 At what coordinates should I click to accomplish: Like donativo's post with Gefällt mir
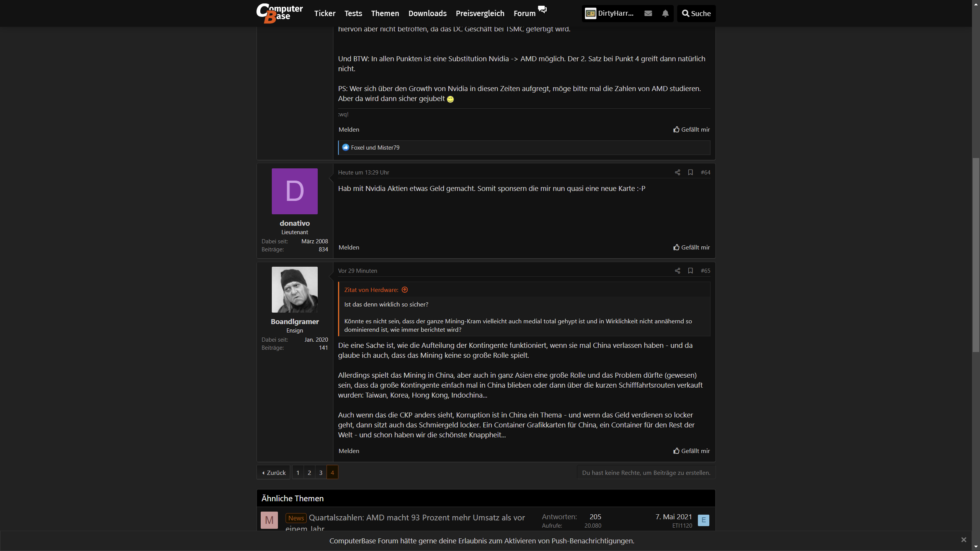coord(691,248)
